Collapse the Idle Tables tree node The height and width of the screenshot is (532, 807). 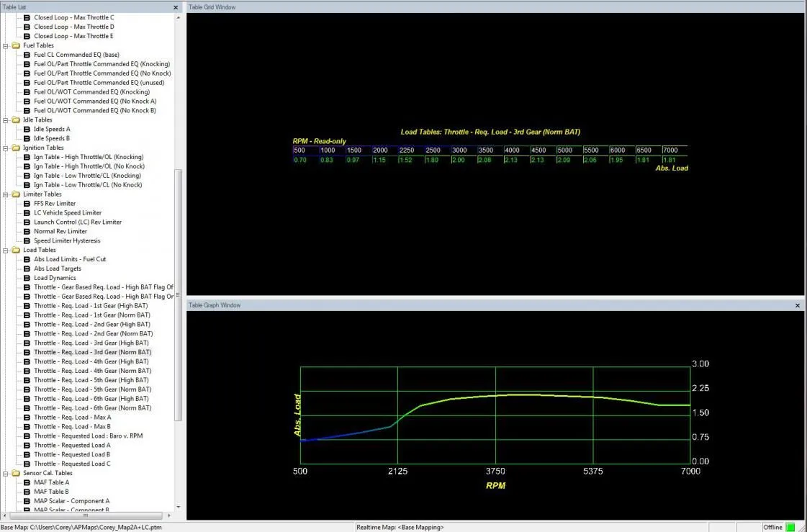click(6, 120)
